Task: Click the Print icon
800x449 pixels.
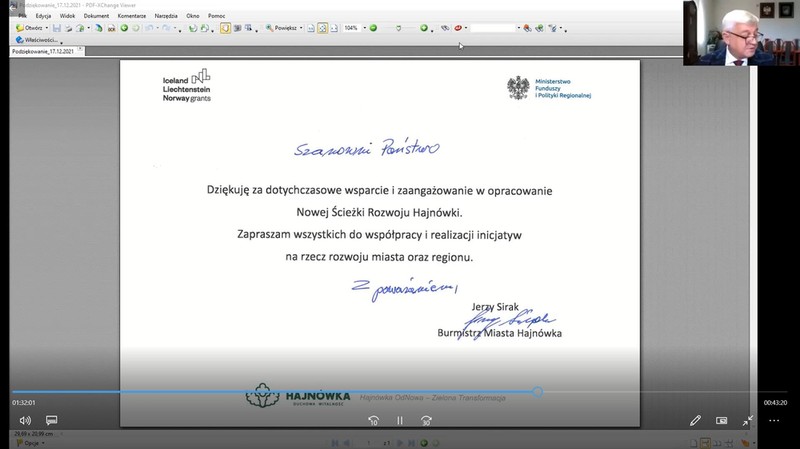Action: point(68,28)
